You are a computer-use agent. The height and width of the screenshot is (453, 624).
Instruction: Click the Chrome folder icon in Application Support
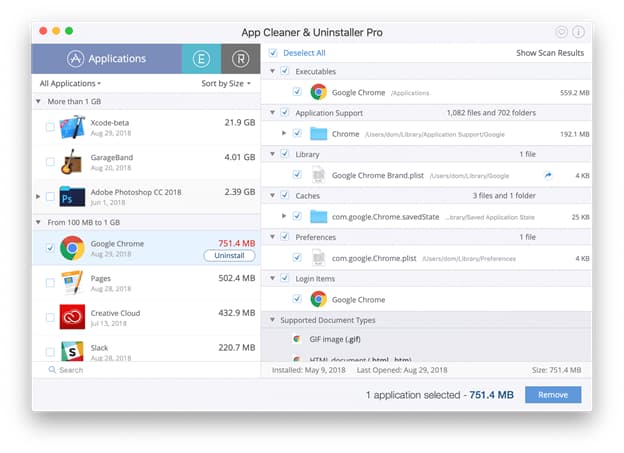pyautogui.click(x=318, y=134)
